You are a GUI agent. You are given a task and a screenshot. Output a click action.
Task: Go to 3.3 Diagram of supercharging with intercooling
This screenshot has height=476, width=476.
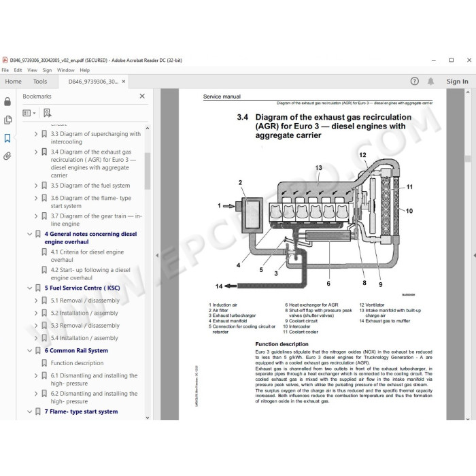click(96, 138)
